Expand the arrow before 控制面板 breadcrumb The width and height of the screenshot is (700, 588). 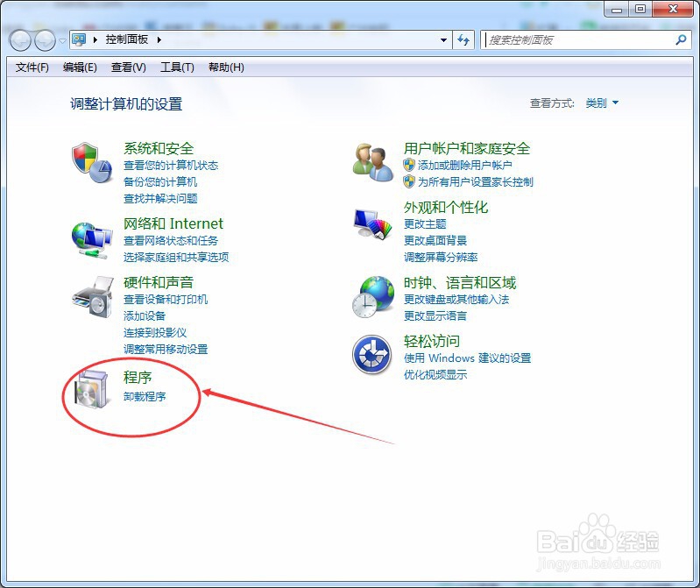[x=95, y=39]
